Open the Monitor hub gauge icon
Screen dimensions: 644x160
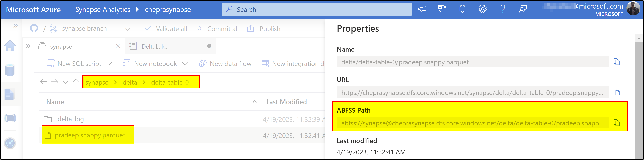click(x=10, y=143)
